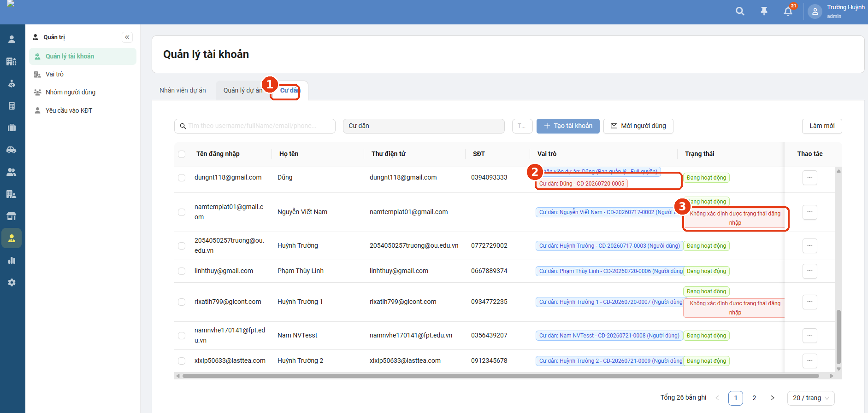This screenshot has height=413, width=868.
Task: Select page 1 in pagination
Action: tap(736, 398)
